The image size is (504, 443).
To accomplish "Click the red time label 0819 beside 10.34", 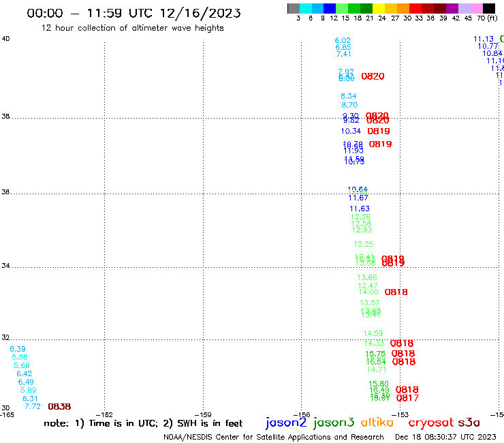I will point(379,131).
